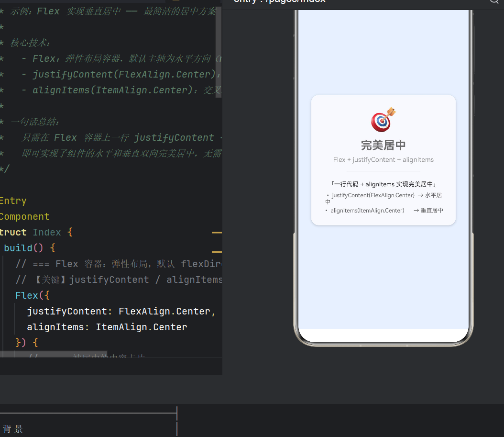Image resolution: width=504 pixels, height=437 pixels.
Task: Click the closing '}) {' code line
Action: click(x=27, y=343)
